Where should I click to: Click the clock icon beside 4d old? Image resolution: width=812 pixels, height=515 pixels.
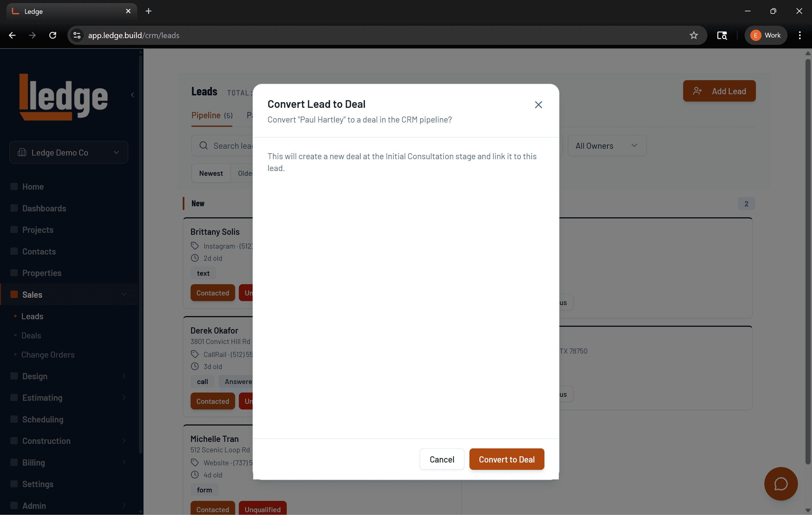(195, 474)
